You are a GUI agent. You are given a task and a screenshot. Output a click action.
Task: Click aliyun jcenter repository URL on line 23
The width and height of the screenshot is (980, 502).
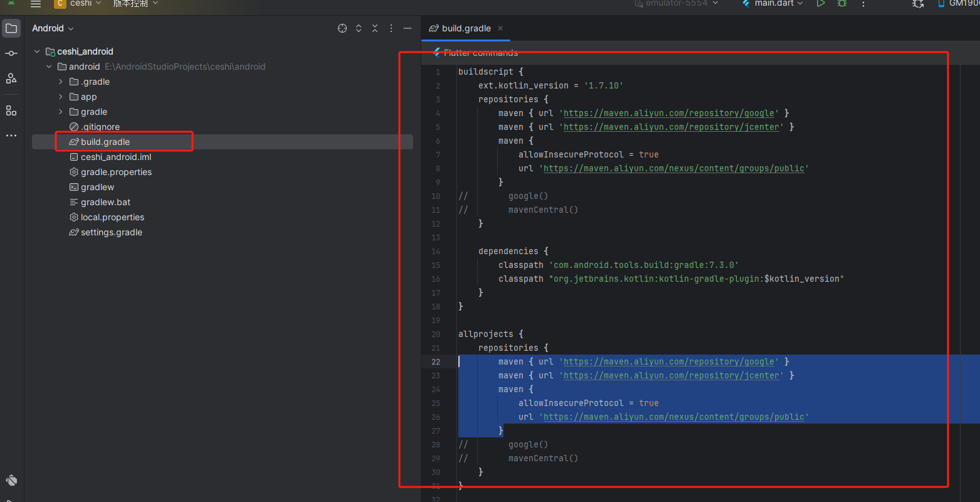[x=672, y=375]
